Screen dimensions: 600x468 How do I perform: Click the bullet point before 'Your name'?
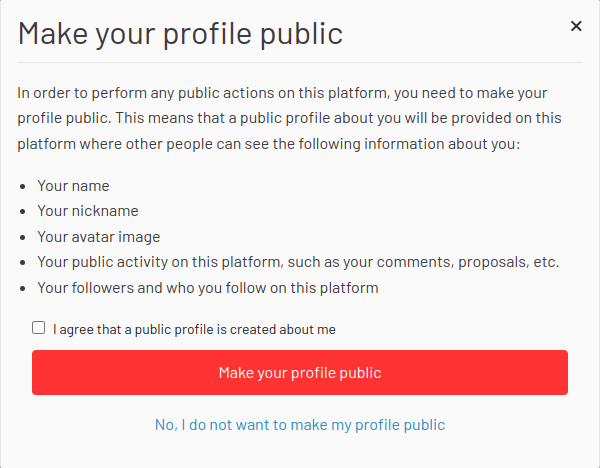pos(23,186)
